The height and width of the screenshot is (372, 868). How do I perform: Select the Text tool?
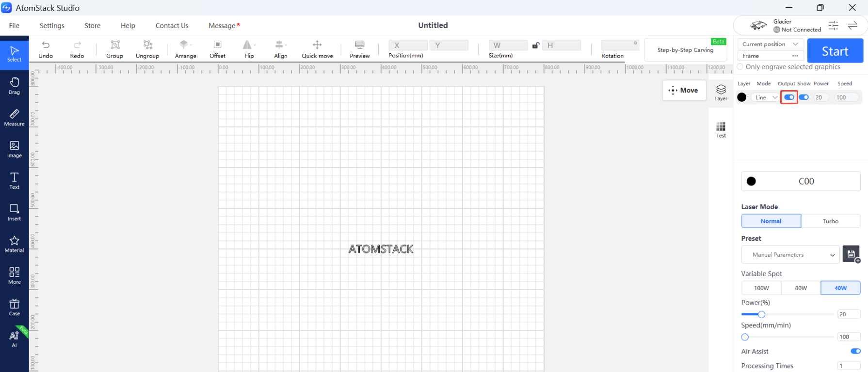15,181
